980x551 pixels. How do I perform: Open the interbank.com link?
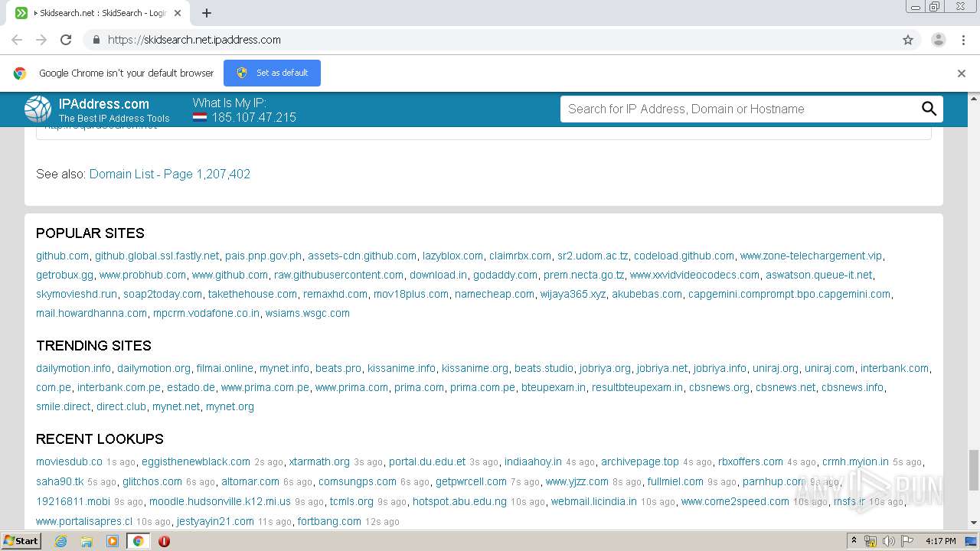click(x=894, y=368)
